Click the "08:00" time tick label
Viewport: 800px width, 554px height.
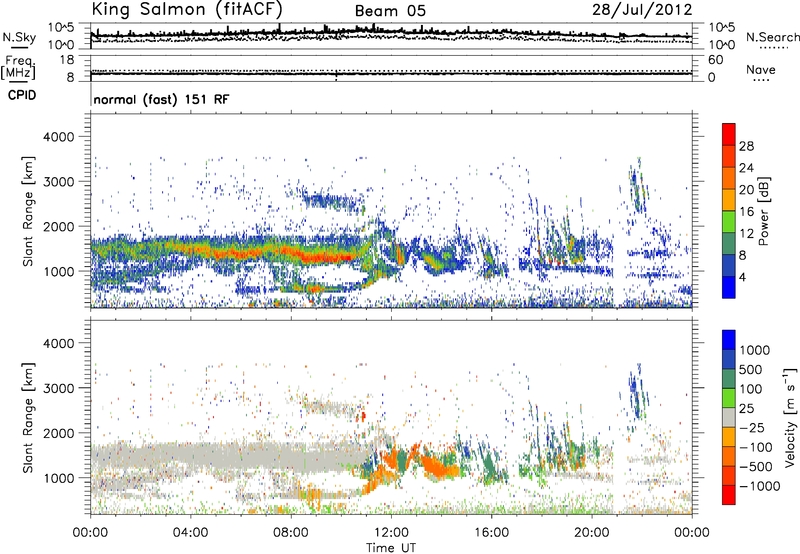pos(291,533)
